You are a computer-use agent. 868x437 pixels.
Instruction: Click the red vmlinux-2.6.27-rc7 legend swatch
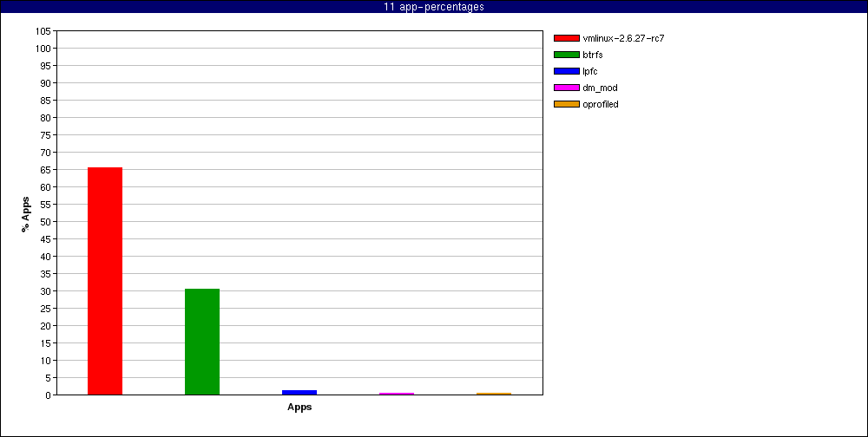click(566, 38)
